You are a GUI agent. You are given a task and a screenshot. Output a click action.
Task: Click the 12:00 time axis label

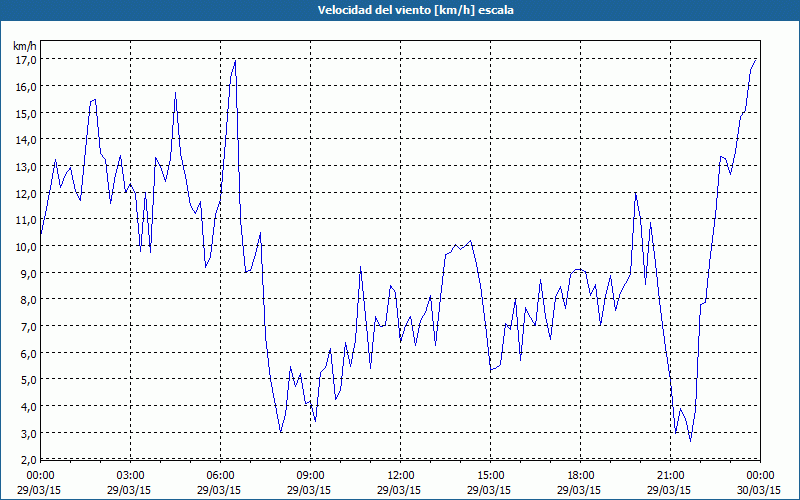tap(401, 476)
